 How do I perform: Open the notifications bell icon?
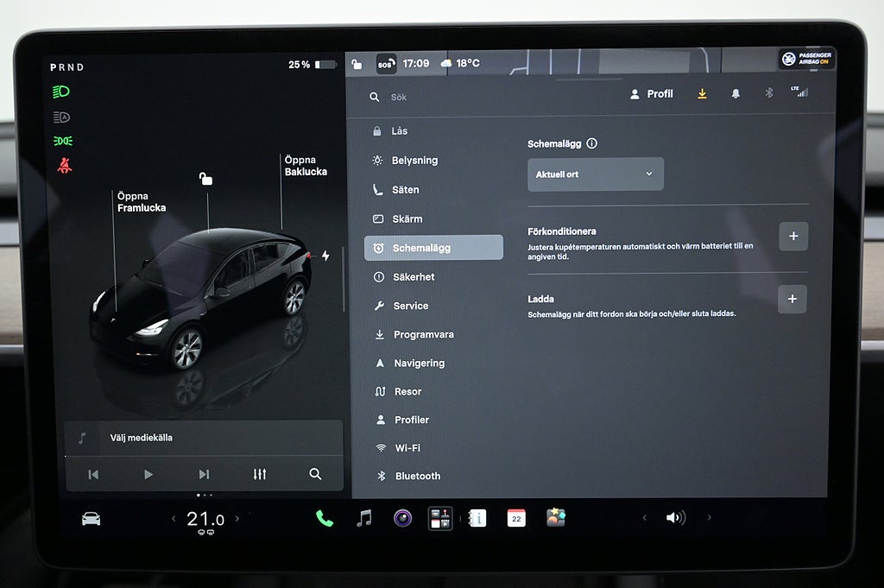tap(736, 93)
